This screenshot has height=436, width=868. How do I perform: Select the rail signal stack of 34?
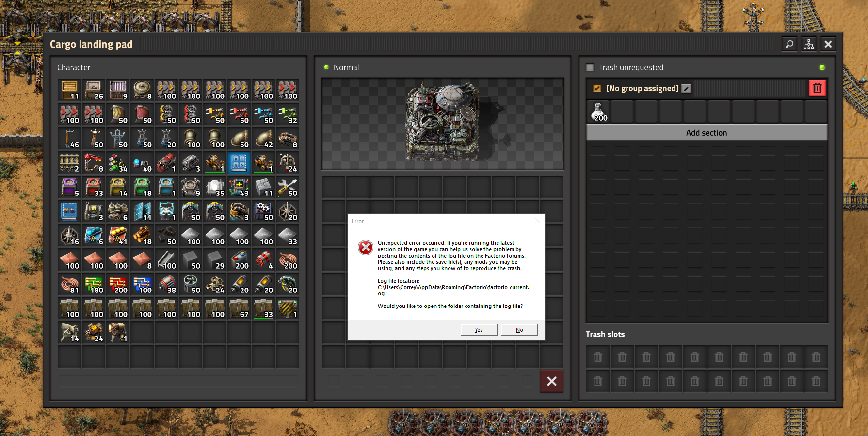click(118, 163)
